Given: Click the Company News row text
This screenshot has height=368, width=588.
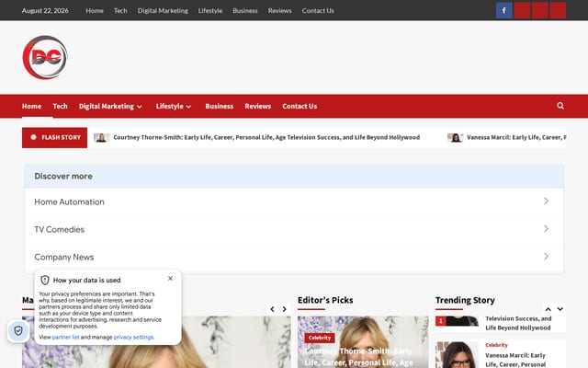Looking at the screenshot, I should [x=64, y=258].
